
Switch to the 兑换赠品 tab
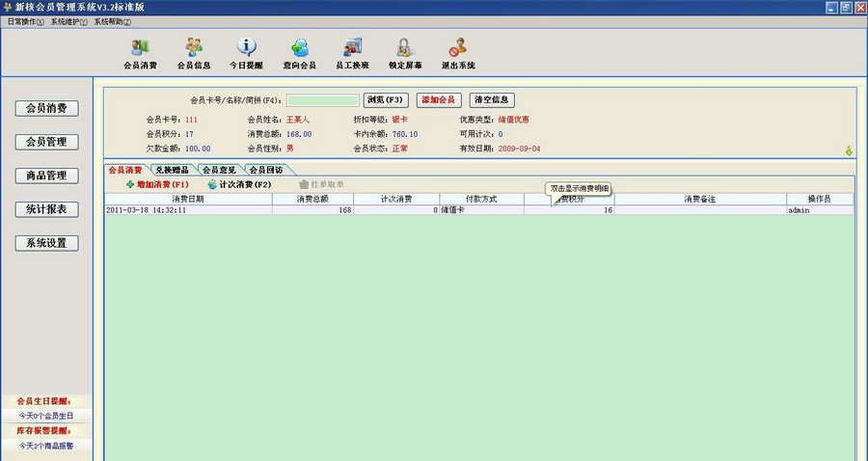click(x=173, y=170)
